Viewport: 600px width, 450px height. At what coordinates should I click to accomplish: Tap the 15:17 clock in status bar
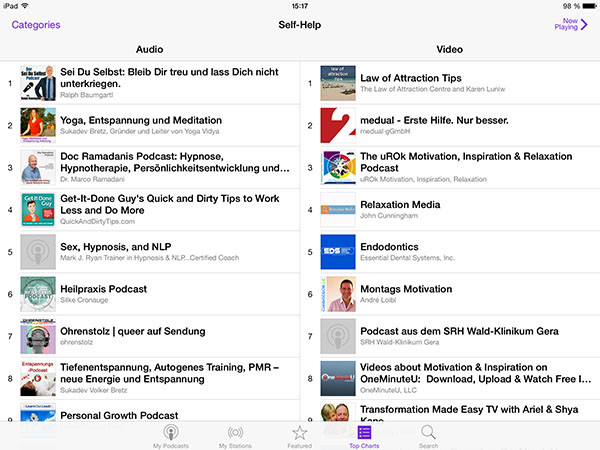(300, 6)
